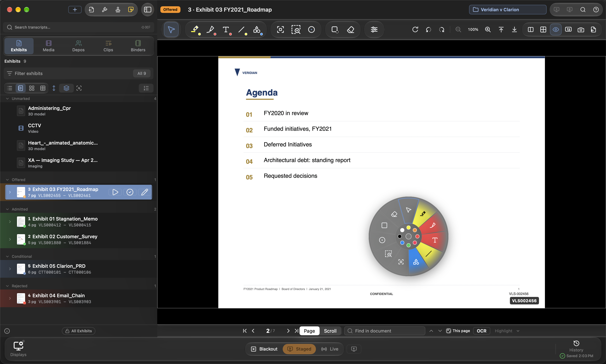
Task: Select the CCTV video exhibit
Action: [79, 128]
